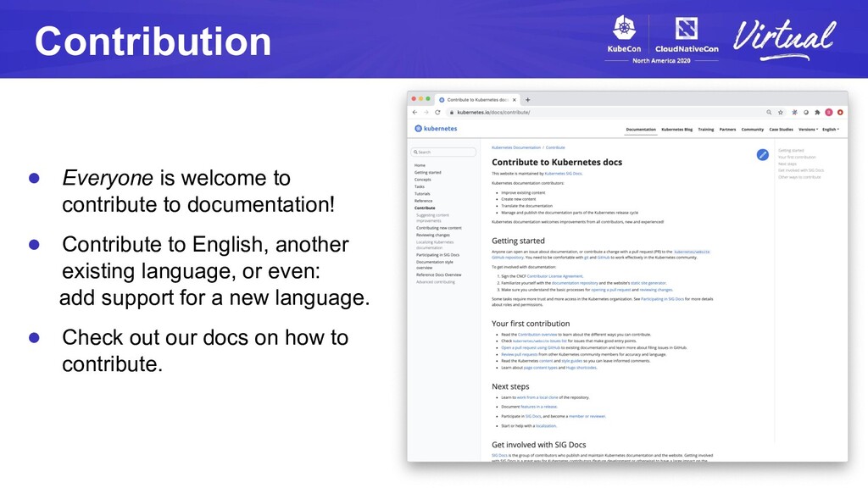This screenshot has width=868, height=488.
Task: Jump to Get involved with SIG Docs in TOC
Action: 801,170
